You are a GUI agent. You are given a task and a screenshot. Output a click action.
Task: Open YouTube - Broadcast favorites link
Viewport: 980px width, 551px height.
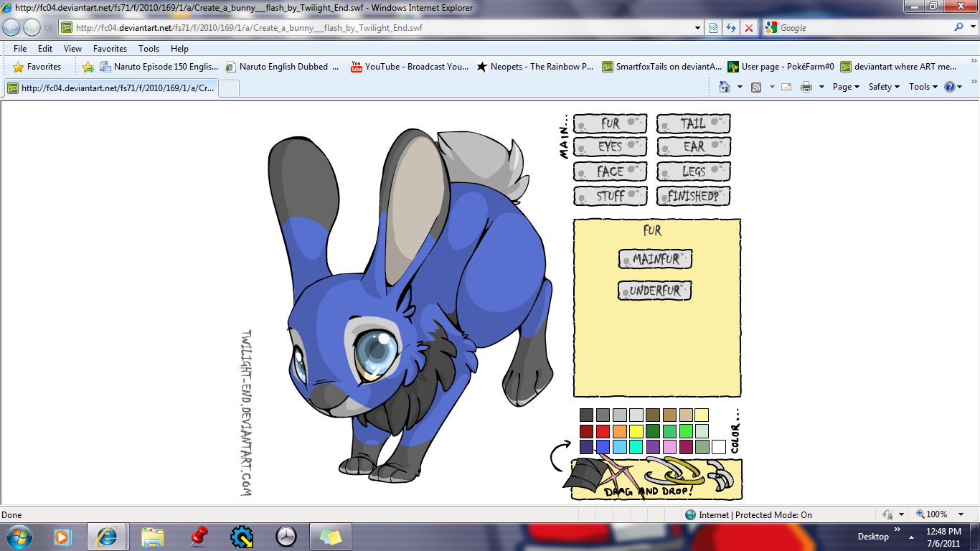click(409, 67)
